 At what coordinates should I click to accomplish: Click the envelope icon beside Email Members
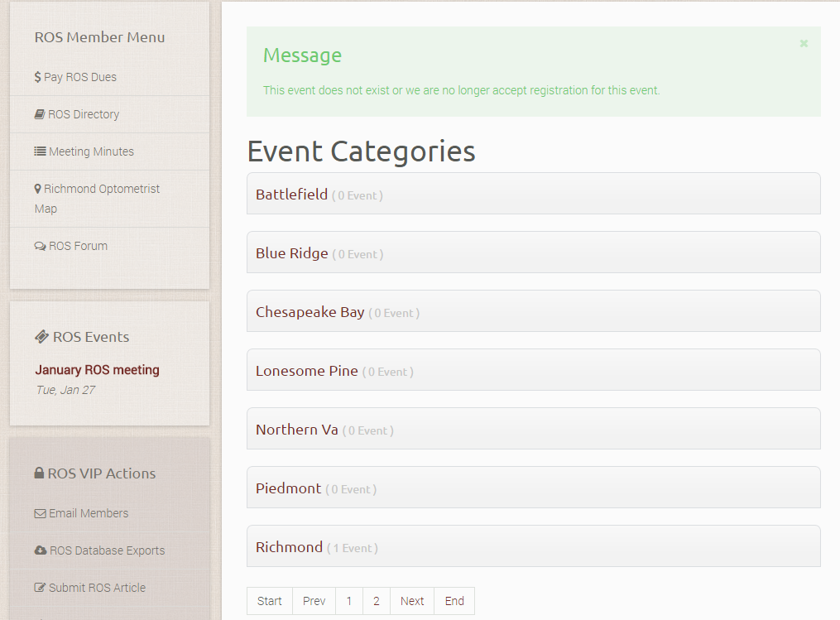(x=40, y=513)
